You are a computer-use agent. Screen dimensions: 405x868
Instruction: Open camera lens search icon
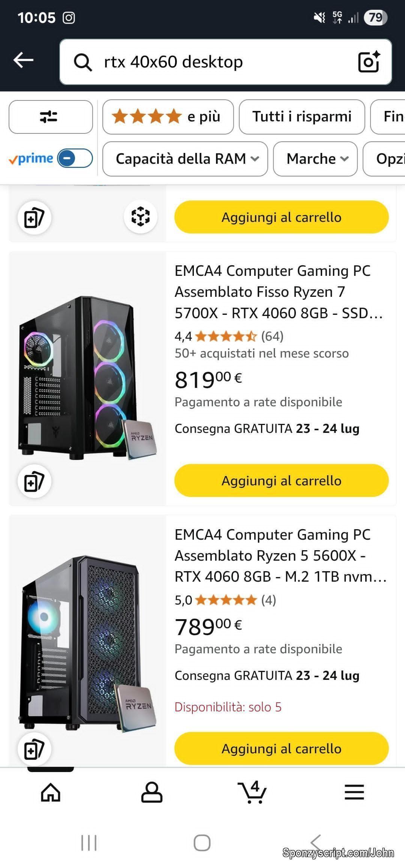point(369,62)
